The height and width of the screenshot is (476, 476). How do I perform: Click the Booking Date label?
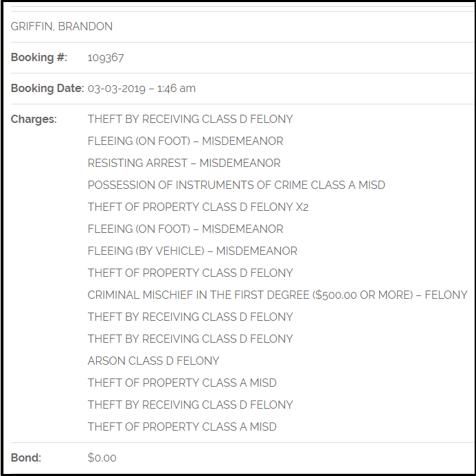click(47, 89)
